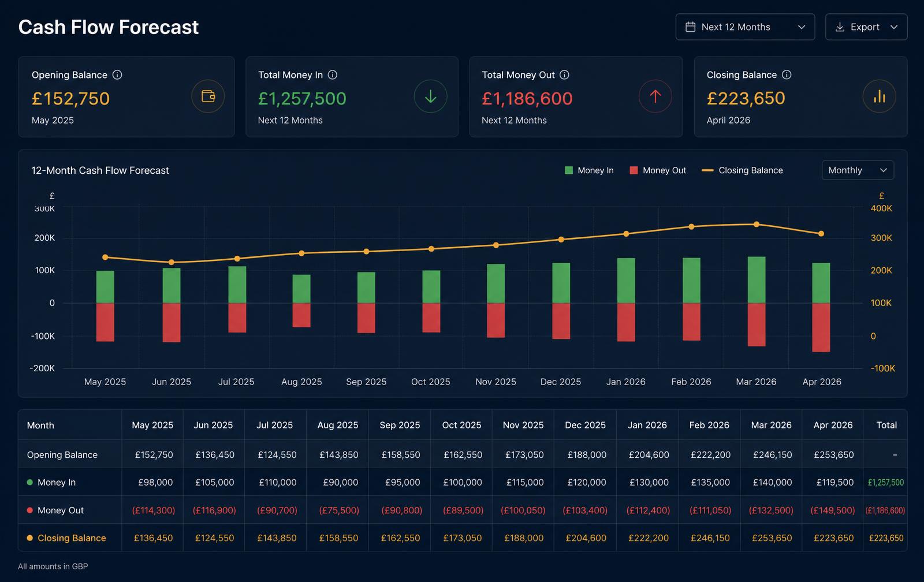Image resolution: width=924 pixels, height=582 pixels.
Task: Click the Cash Flow Forecast page title
Action: (109, 27)
